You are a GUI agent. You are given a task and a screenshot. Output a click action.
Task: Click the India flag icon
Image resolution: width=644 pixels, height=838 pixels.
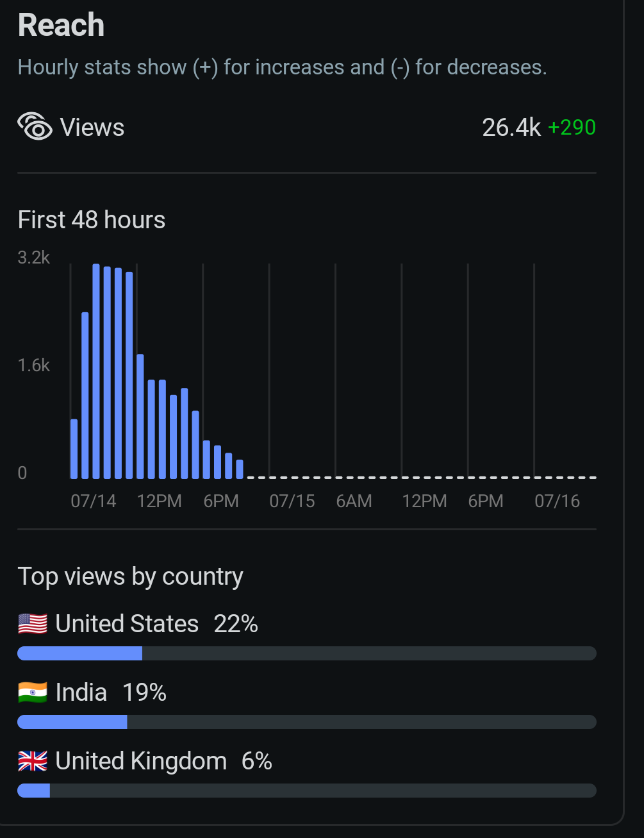click(33, 692)
